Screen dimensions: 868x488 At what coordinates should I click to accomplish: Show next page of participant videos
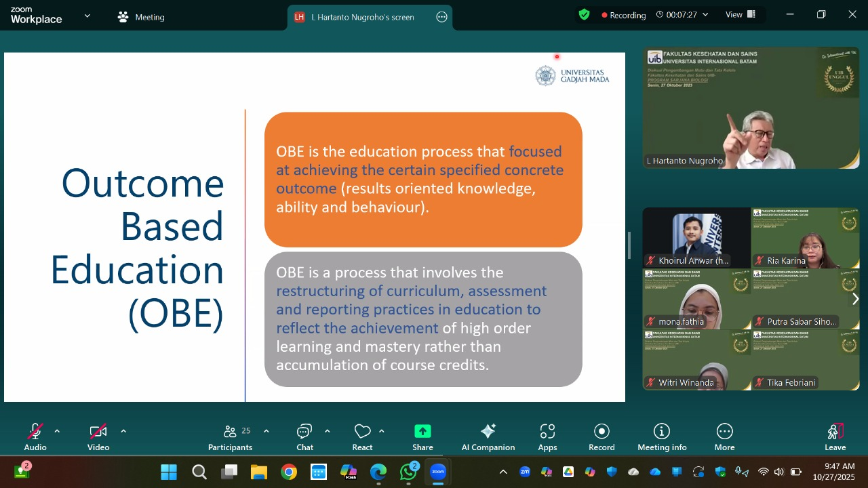[855, 299]
